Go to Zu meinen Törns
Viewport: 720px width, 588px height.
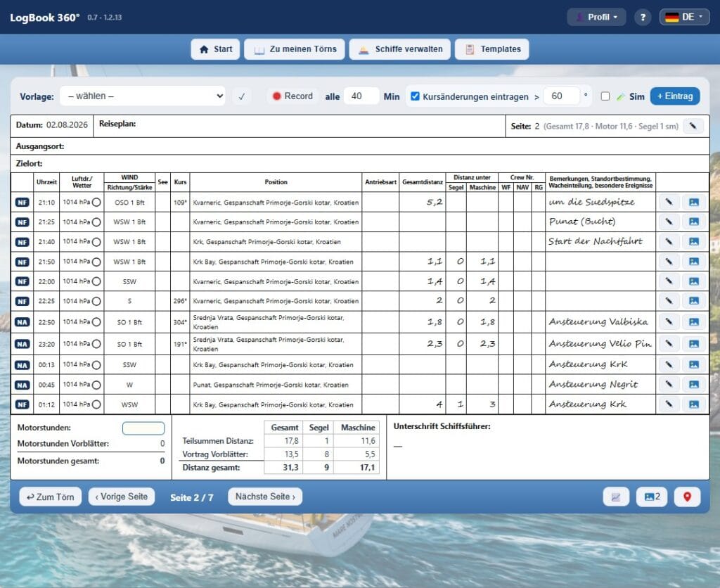point(295,49)
